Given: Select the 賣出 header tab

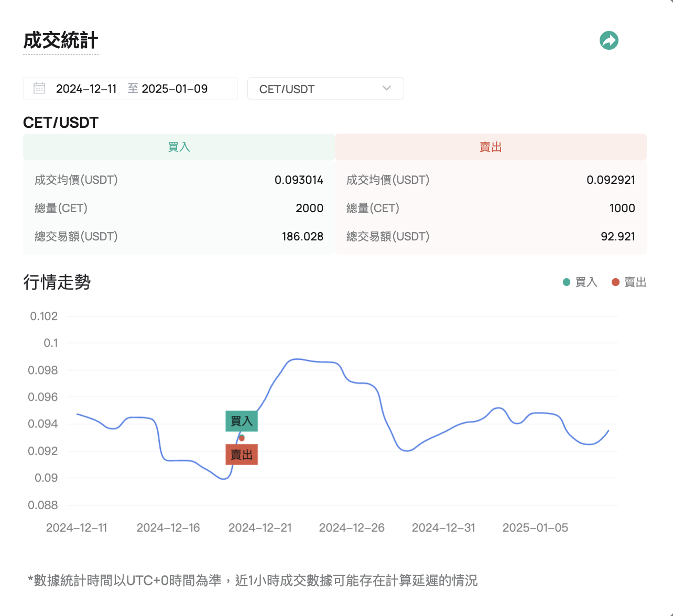Looking at the screenshot, I should (x=491, y=147).
